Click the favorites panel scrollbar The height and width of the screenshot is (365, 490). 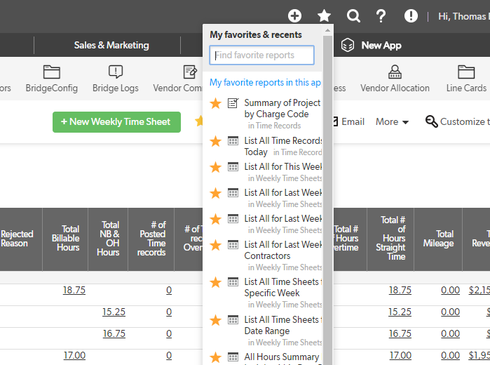[327, 200]
